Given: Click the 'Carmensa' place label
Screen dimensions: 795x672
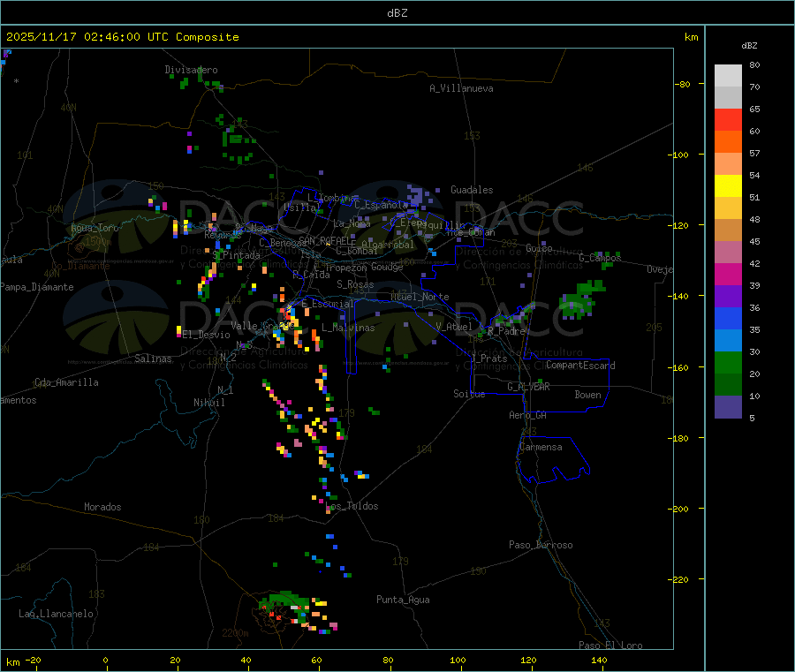Looking at the screenshot, I should coord(541,447).
